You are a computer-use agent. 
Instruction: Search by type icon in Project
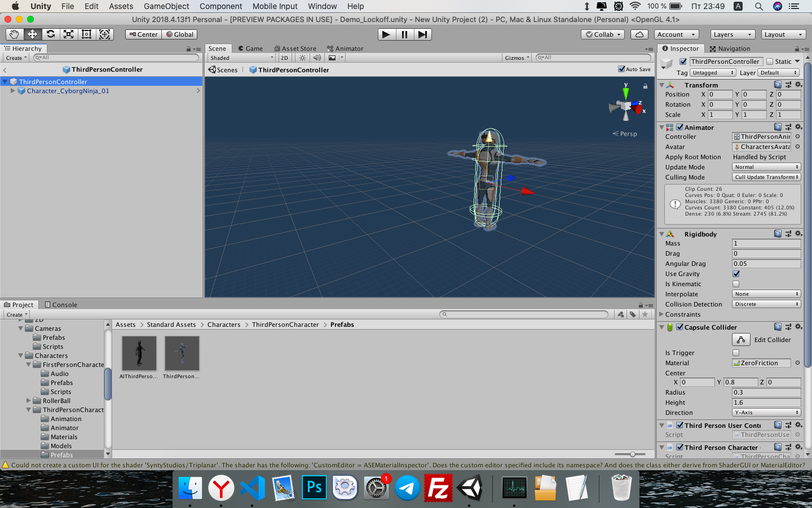click(x=620, y=314)
